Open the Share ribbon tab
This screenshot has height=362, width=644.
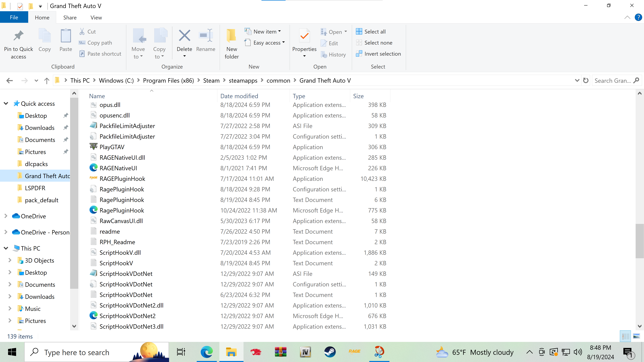point(70,17)
